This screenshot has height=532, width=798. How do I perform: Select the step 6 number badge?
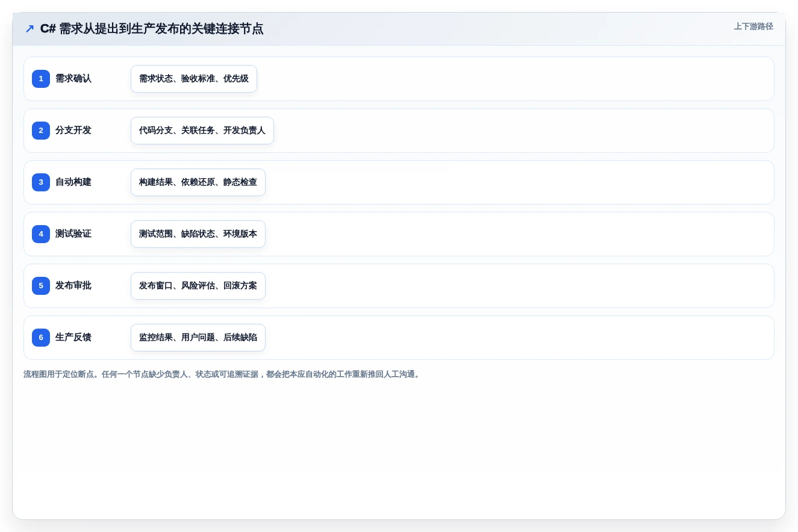(41, 338)
